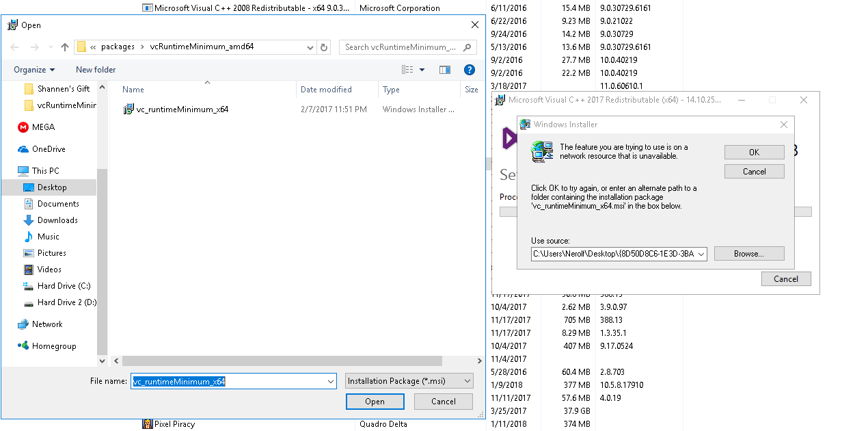Viewport: 868px width, 431px height.
Task: Click the folder icon in address bar
Action: pos(81,47)
